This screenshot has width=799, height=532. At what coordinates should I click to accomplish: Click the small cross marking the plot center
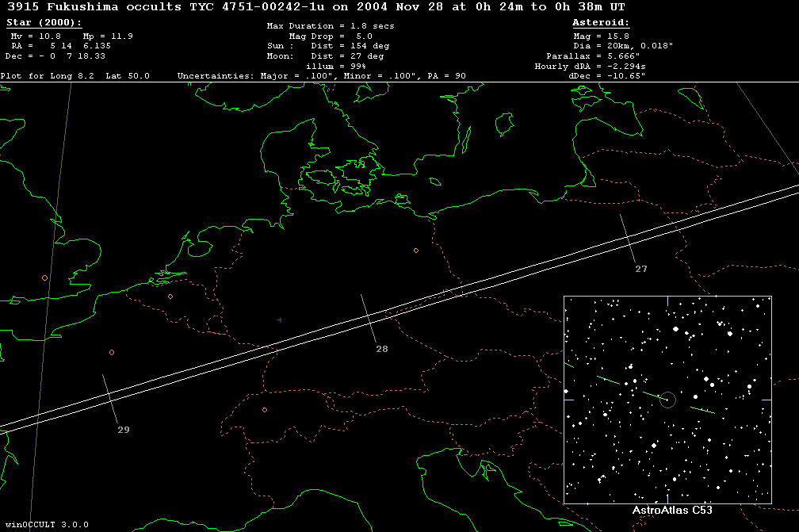click(280, 320)
